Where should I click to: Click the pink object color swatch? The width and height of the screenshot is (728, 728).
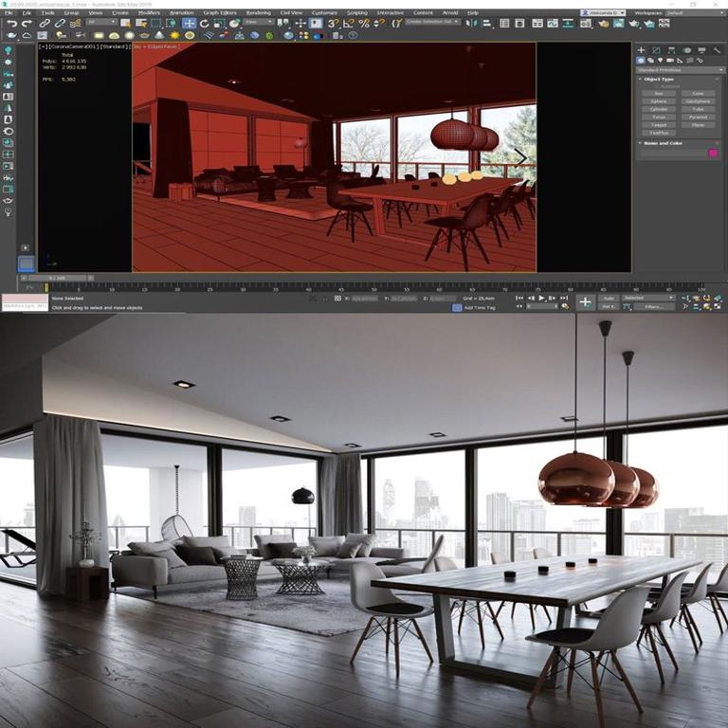(x=713, y=153)
